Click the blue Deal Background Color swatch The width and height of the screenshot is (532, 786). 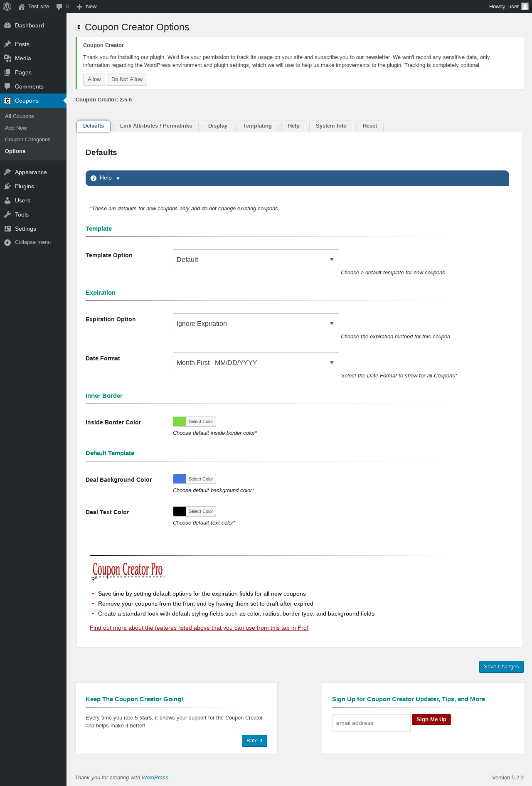click(x=180, y=479)
